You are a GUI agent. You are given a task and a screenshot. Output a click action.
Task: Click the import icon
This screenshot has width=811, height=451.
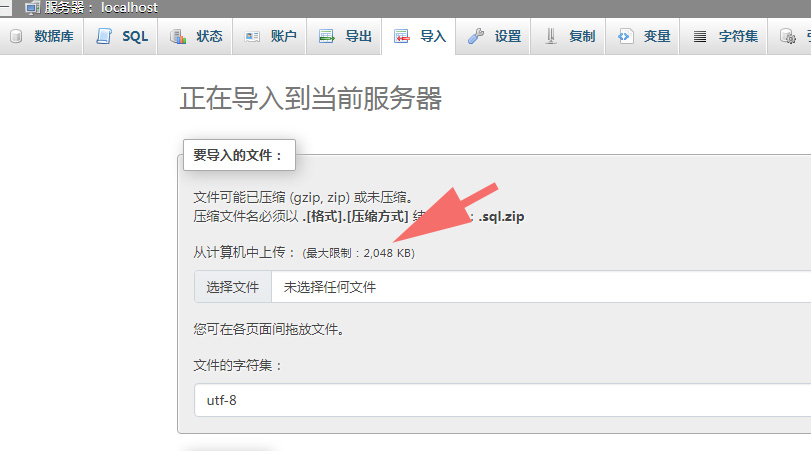click(401, 36)
